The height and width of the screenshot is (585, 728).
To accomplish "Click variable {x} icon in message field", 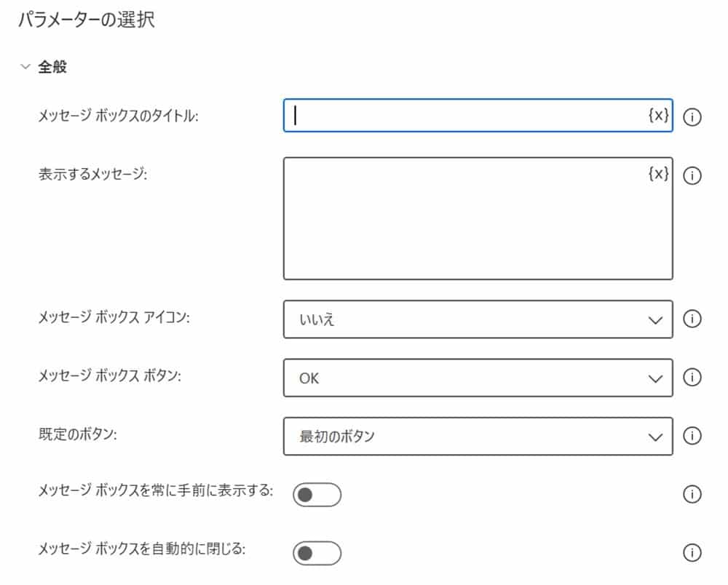I will coord(658,174).
